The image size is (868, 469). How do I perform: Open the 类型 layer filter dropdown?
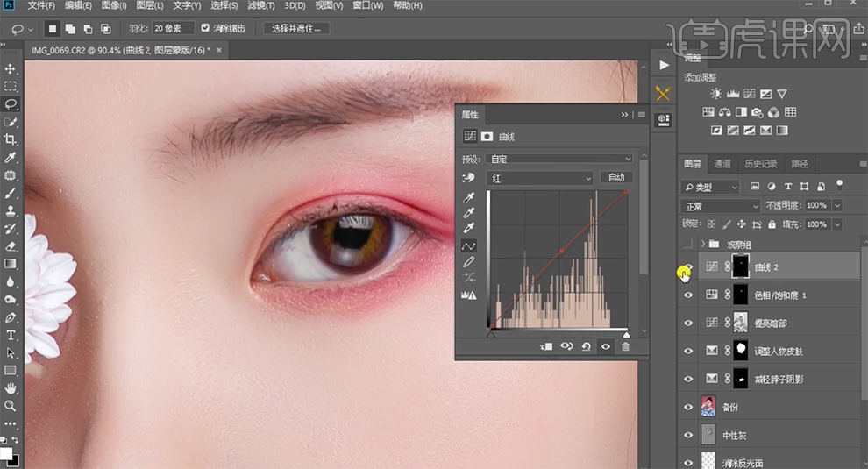click(710, 187)
